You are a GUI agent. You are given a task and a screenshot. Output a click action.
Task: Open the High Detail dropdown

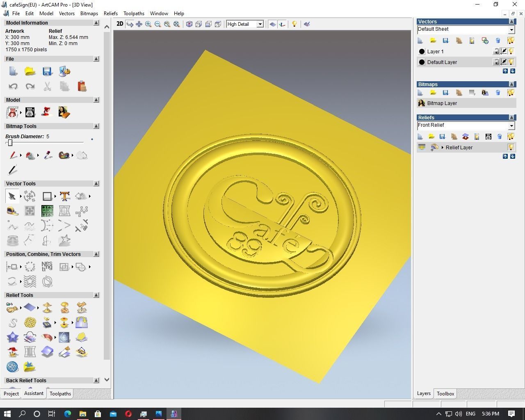tap(260, 24)
